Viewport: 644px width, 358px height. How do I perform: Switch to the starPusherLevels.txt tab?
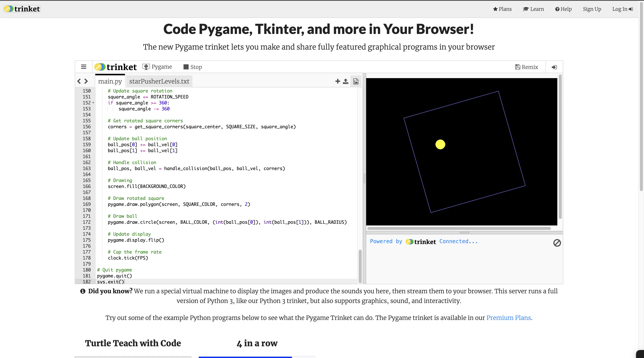159,81
